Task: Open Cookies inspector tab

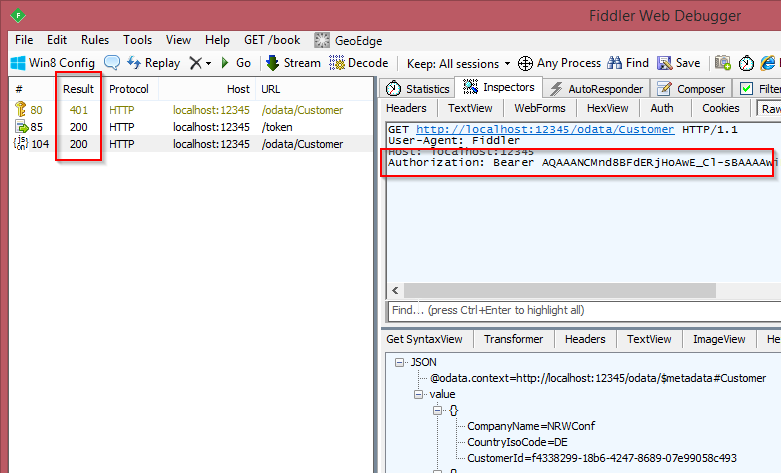Action: pyautogui.click(x=721, y=108)
